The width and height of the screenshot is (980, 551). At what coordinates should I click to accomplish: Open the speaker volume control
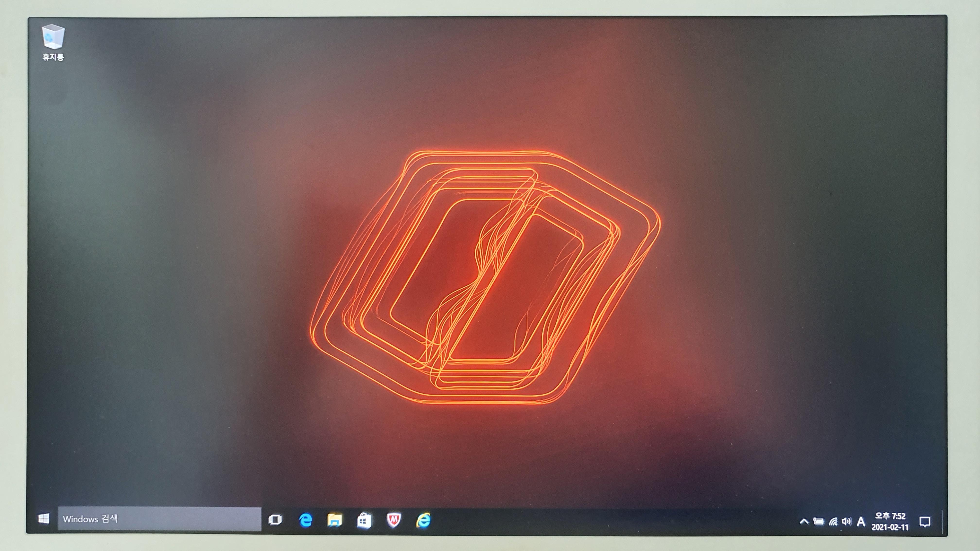[x=847, y=521]
